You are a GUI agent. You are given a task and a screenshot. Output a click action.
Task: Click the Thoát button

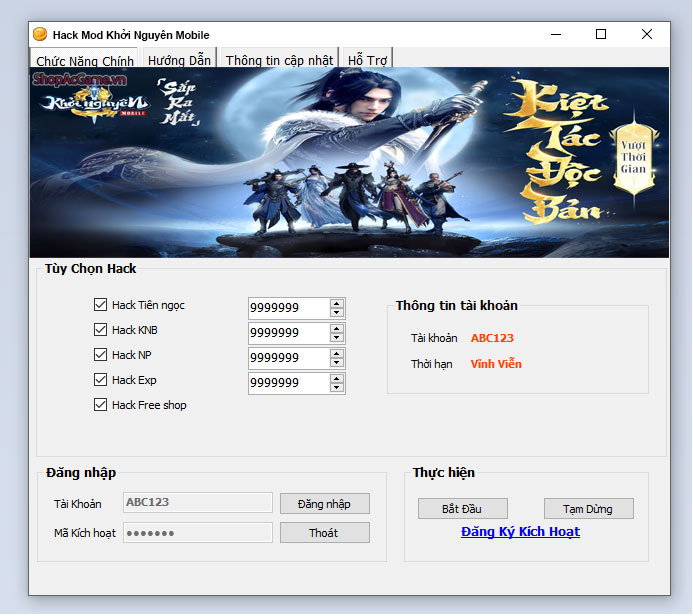(x=325, y=533)
